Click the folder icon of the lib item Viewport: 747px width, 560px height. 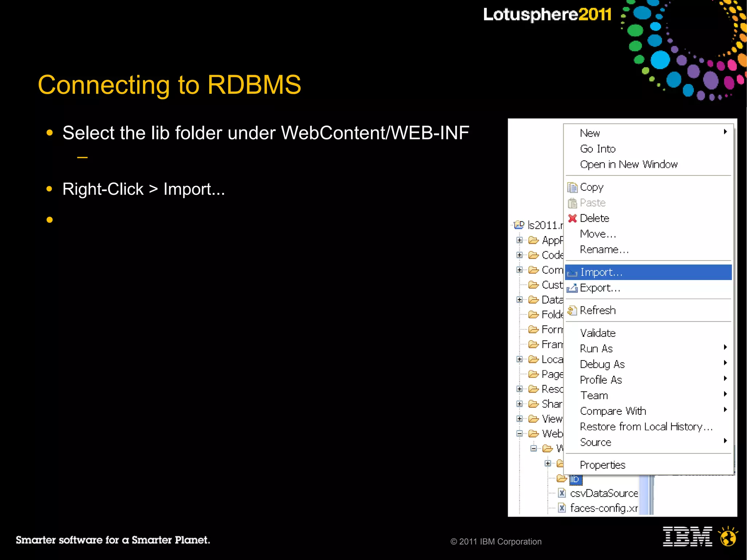pos(562,478)
